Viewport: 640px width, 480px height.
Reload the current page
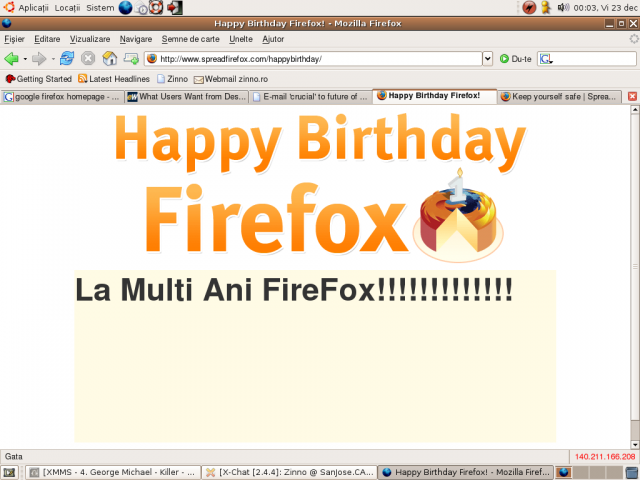point(67,59)
